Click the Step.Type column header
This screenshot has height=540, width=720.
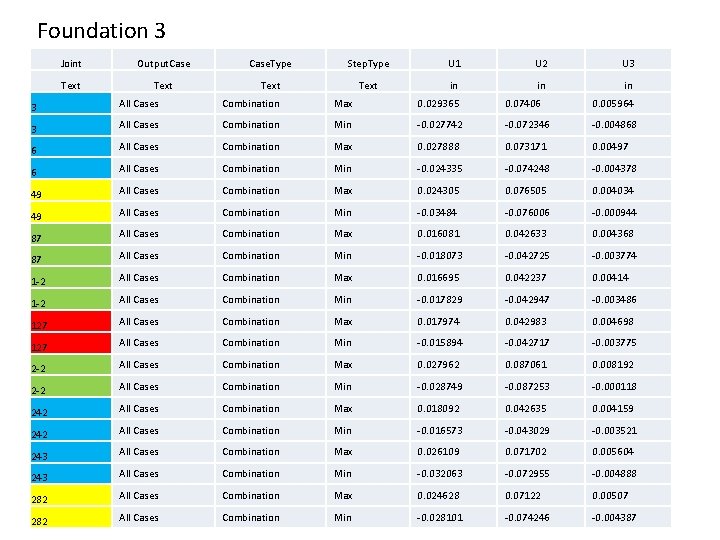point(367,63)
